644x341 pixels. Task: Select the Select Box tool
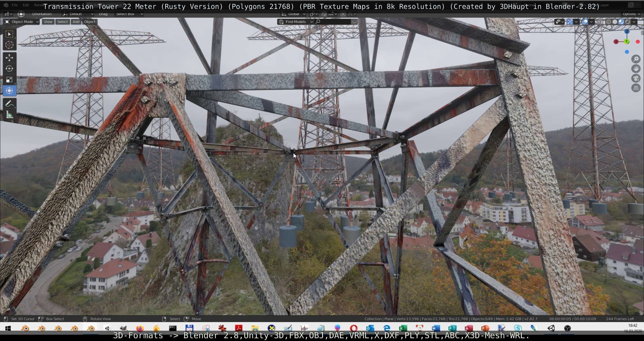[x=9, y=34]
